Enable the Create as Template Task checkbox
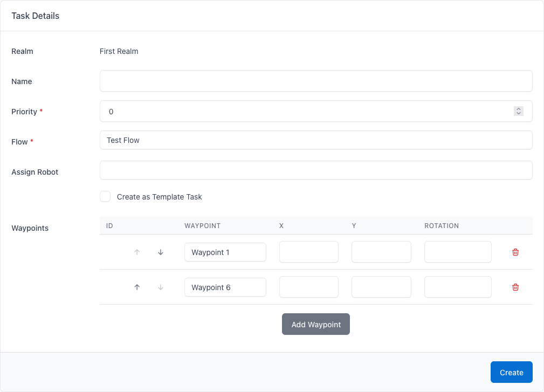Screen dimensions: 544x392 105,196
